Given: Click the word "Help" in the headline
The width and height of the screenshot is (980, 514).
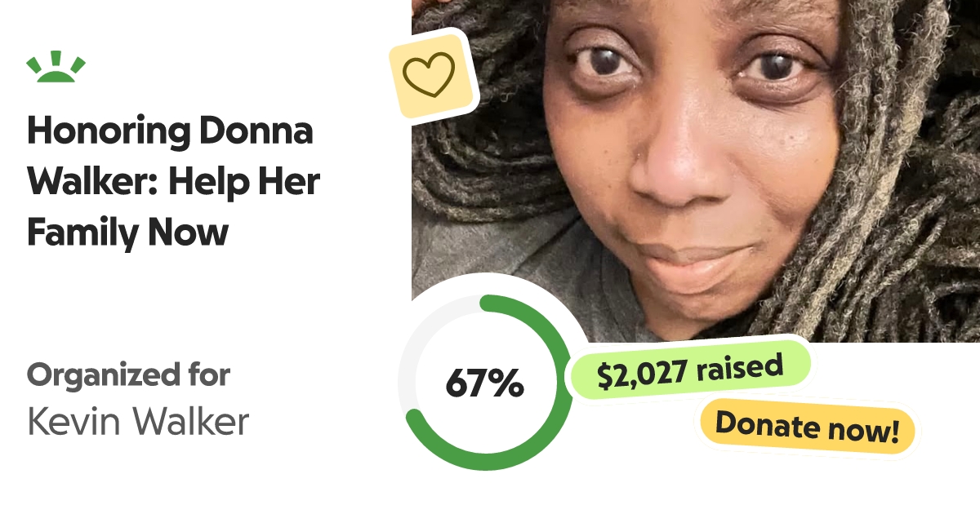Looking at the screenshot, I should pos(212,183).
